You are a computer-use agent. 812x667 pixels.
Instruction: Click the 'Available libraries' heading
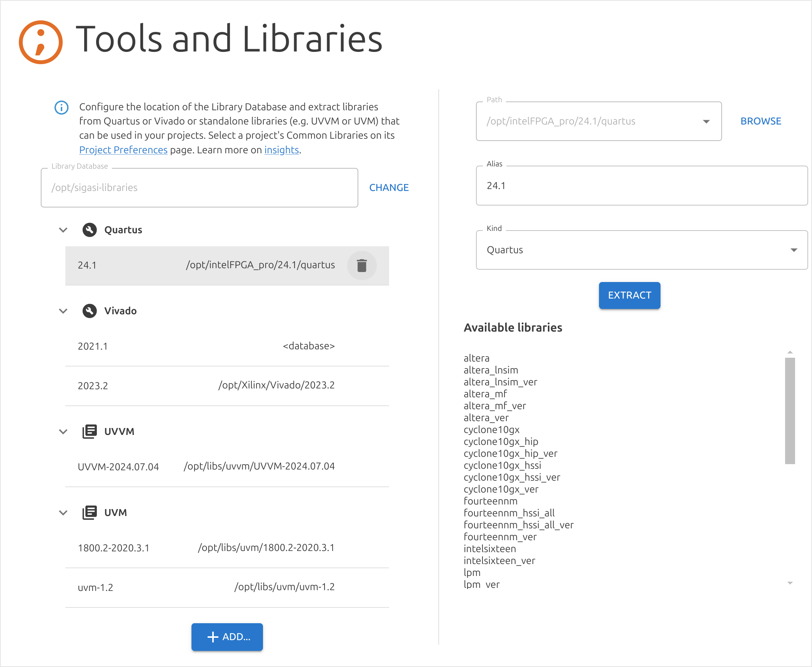tap(513, 327)
